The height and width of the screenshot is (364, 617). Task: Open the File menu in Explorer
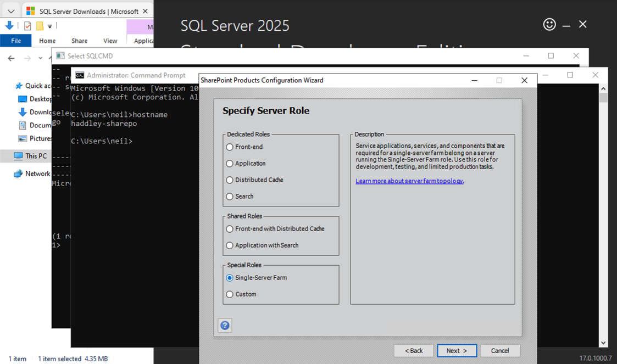coord(16,41)
